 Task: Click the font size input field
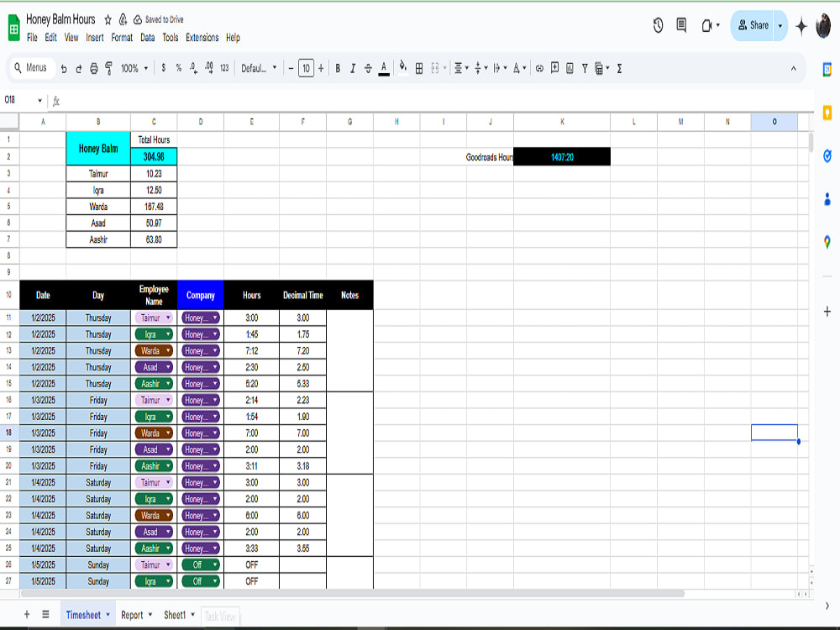[306, 68]
